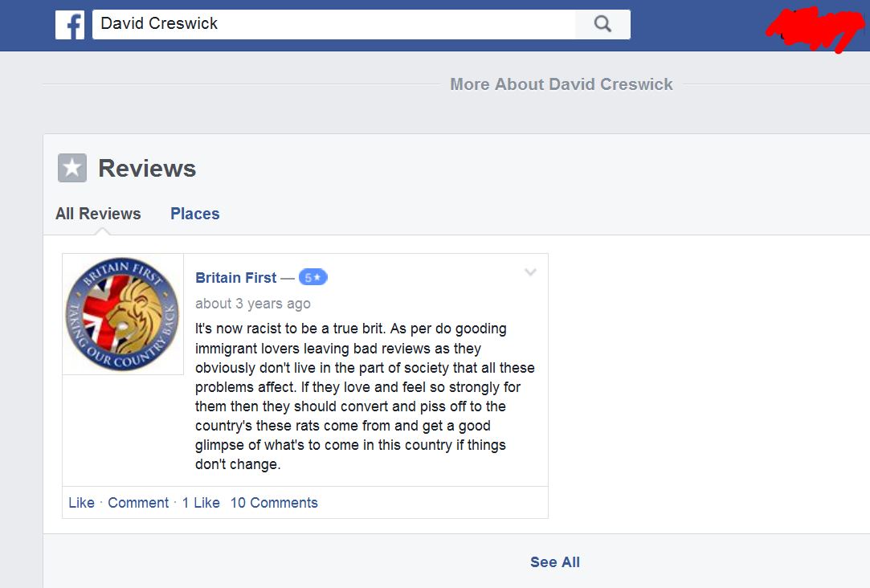
Task: Like the Britain First review
Action: tap(81, 503)
